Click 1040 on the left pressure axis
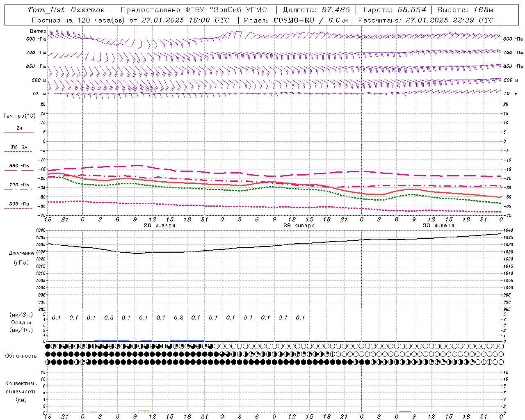This screenshot has width=525, height=420. pyautogui.click(x=41, y=231)
